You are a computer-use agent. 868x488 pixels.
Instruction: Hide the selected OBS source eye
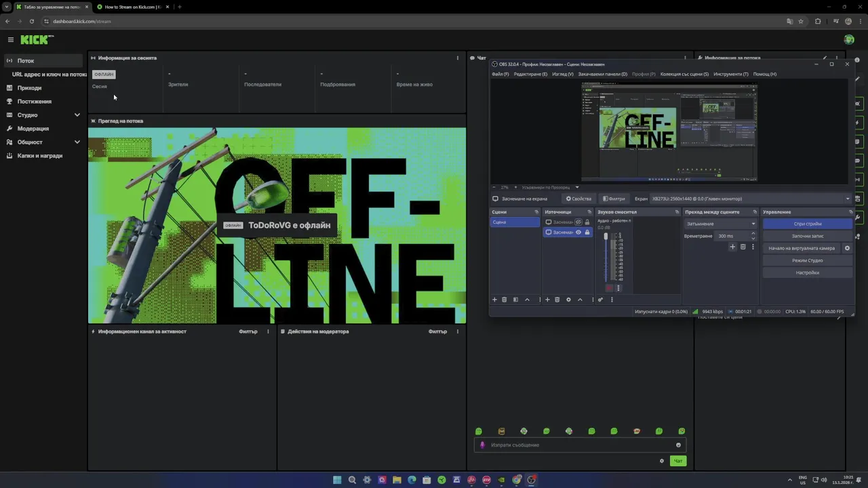click(x=578, y=232)
